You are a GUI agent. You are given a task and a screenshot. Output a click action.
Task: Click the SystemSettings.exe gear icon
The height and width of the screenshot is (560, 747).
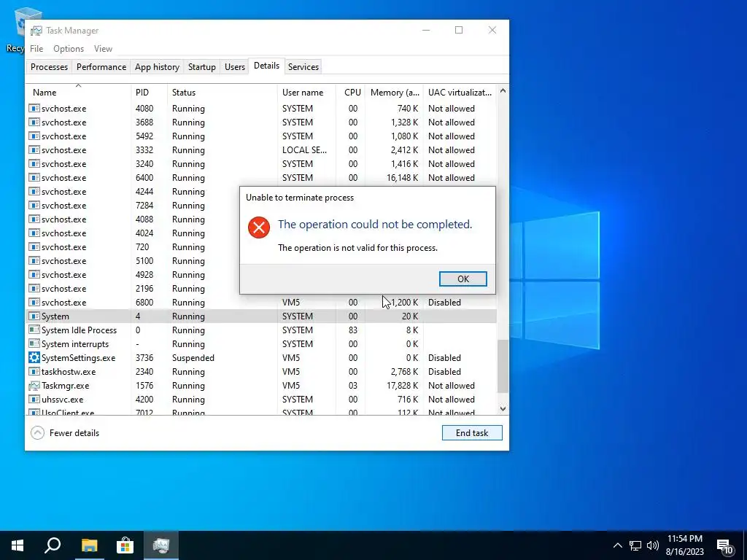click(x=34, y=357)
